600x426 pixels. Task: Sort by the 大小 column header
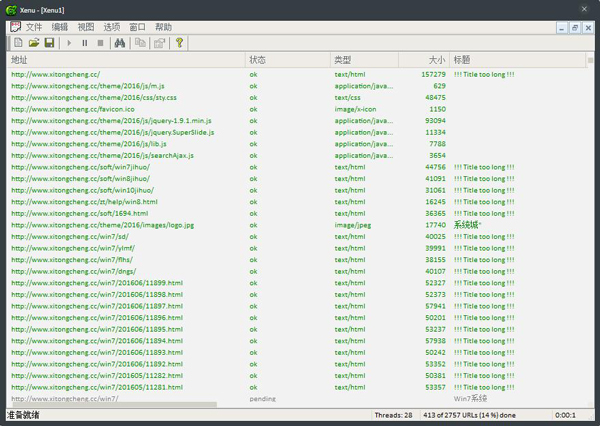[x=424, y=60]
